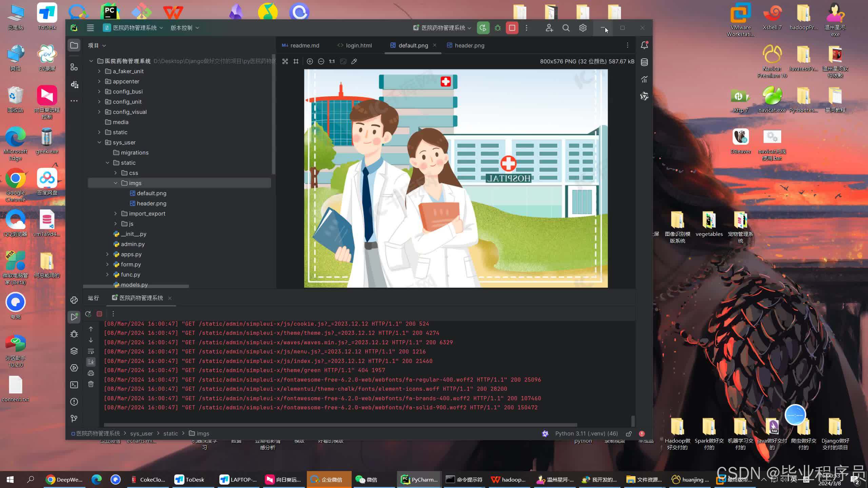Collapse the imgs folder
Screen dimensions: 868x488
click(115, 183)
